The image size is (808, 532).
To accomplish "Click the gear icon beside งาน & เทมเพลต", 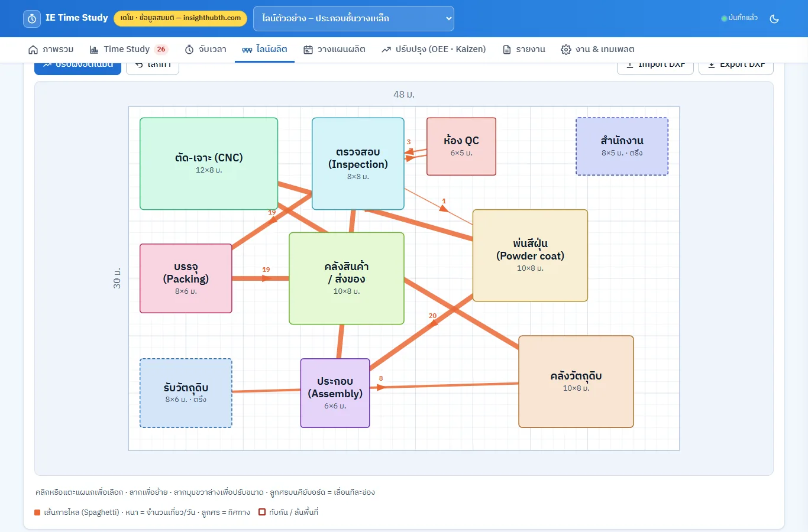I will (566, 50).
